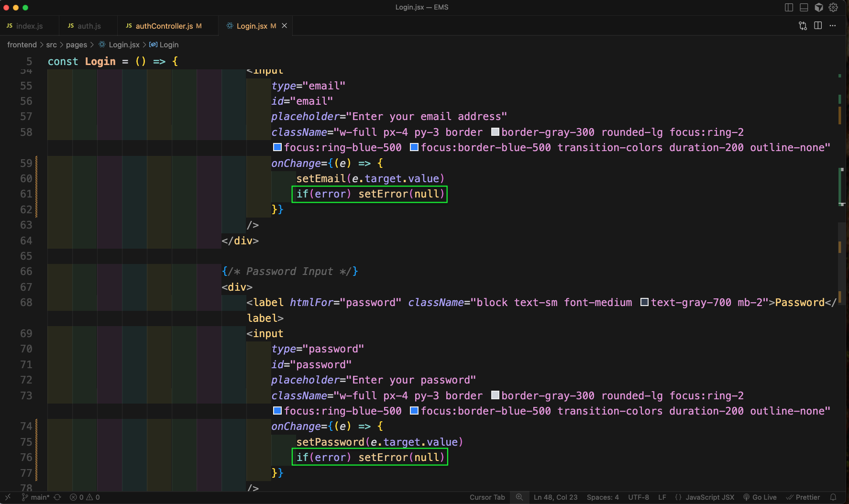Place cursor on 'Password Input' comment

289,271
